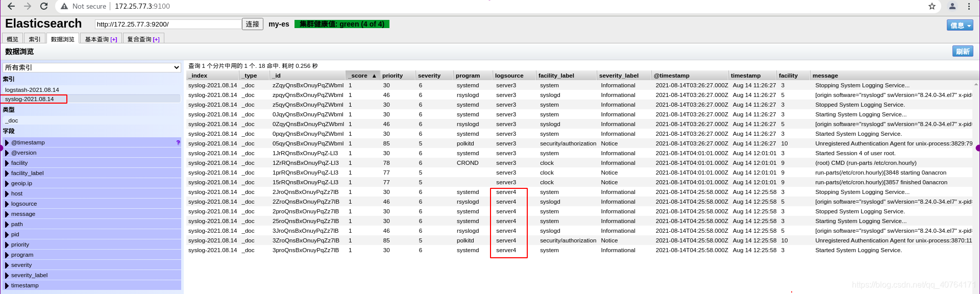Sort by the @timestamp column header

(x=690, y=76)
